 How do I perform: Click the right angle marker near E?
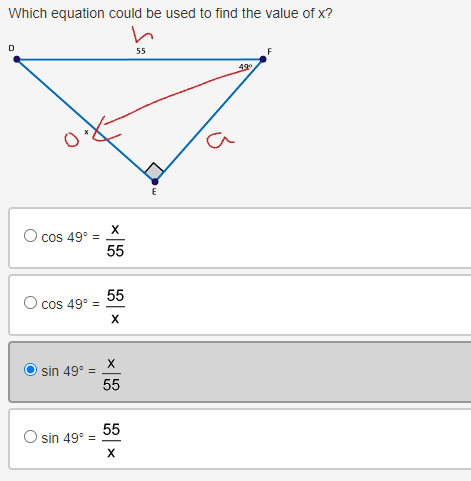tap(154, 170)
